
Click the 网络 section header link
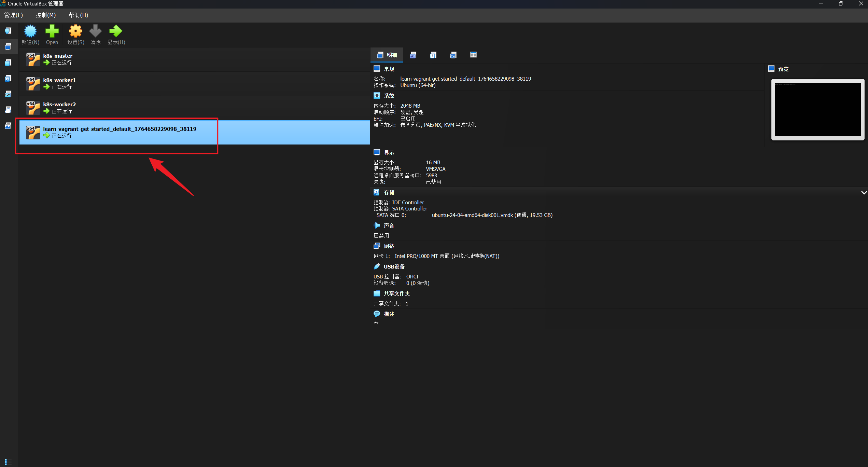tap(389, 246)
